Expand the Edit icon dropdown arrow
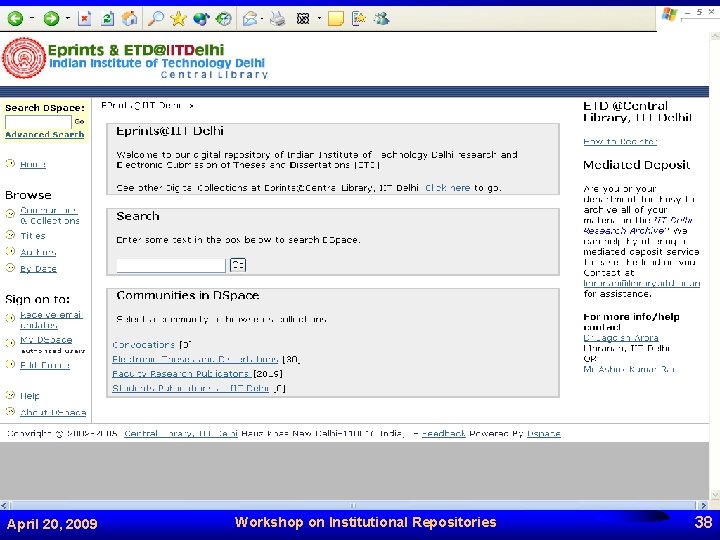Viewport: 720px width, 540px height. tap(319, 19)
